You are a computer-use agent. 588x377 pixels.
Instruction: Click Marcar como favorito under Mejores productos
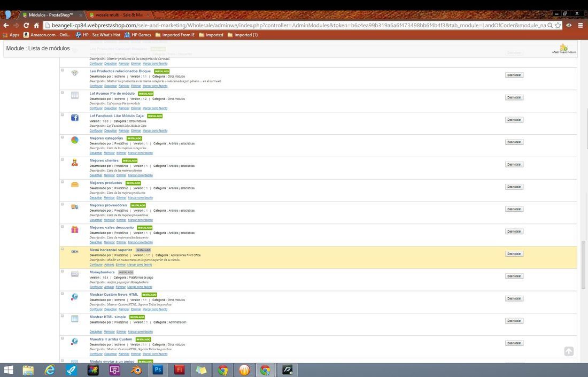click(140, 198)
